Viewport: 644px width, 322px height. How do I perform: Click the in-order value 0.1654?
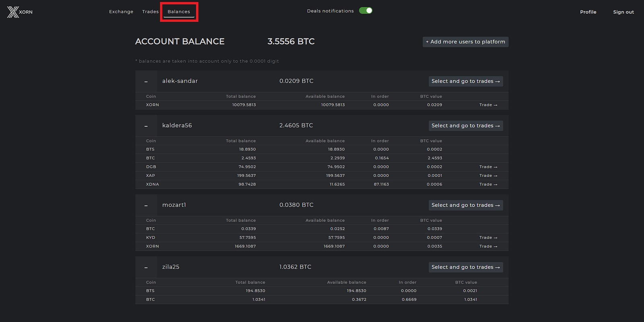click(x=382, y=158)
